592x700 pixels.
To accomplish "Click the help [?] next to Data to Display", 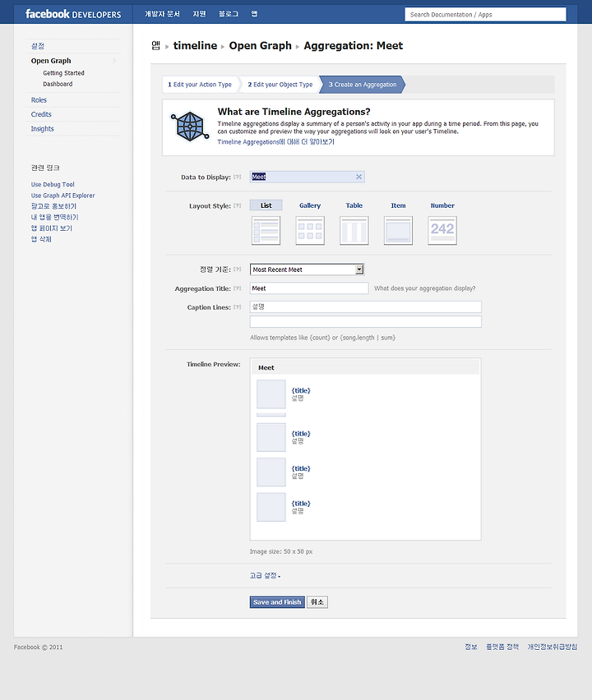I will click(x=238, y=177).
